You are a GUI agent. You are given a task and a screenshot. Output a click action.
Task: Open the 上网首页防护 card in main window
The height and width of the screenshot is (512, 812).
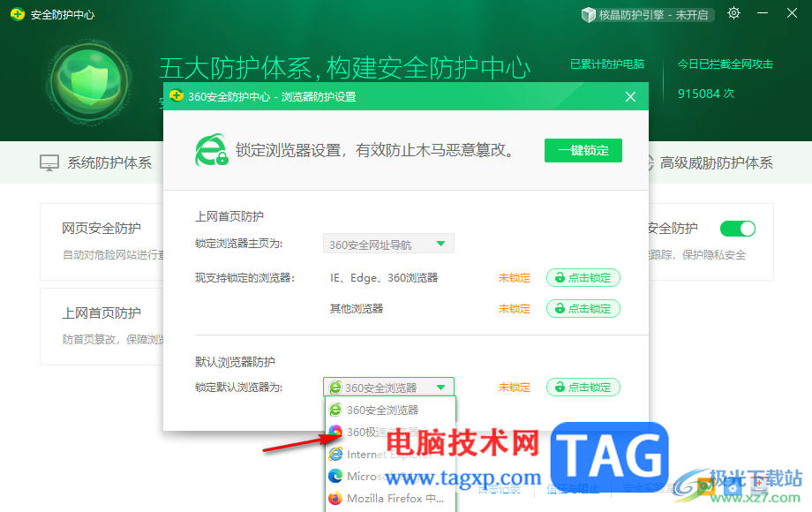[102, 327]
